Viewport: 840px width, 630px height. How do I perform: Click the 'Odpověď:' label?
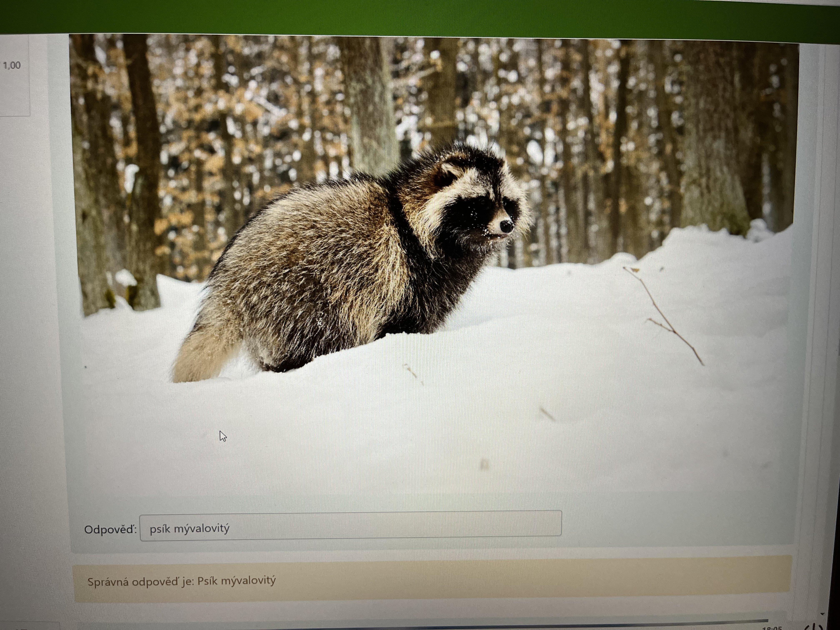click(x=110, y=529)
